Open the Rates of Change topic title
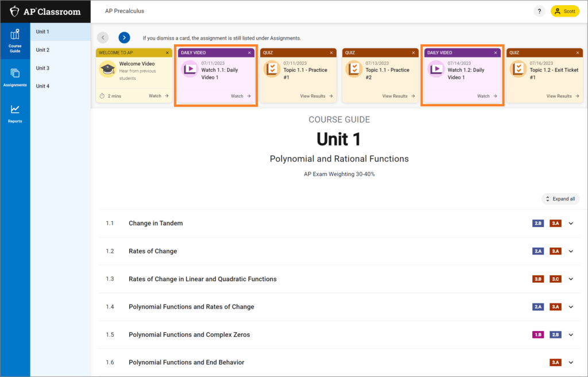 pyautogui.click(x=153, y=251)
